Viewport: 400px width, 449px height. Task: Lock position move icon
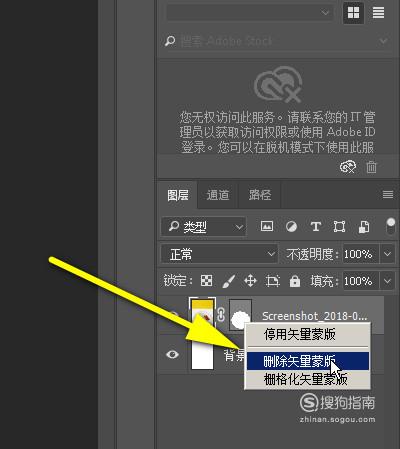[x=250, y=281]
